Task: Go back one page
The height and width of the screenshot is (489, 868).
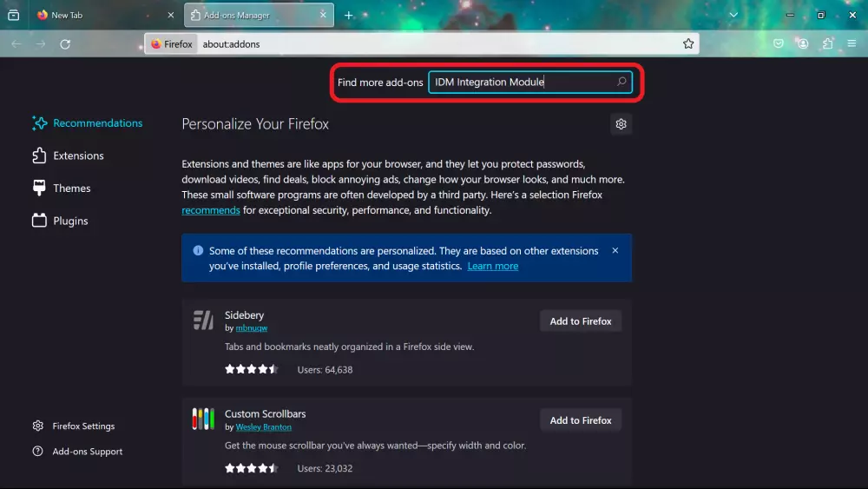Action: pos(16,43)
